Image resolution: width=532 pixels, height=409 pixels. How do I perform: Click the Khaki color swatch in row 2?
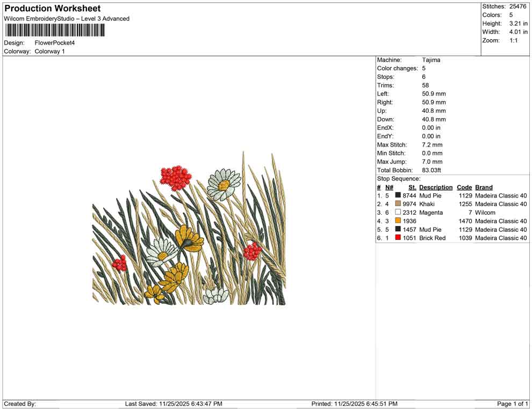pos(398,203)
